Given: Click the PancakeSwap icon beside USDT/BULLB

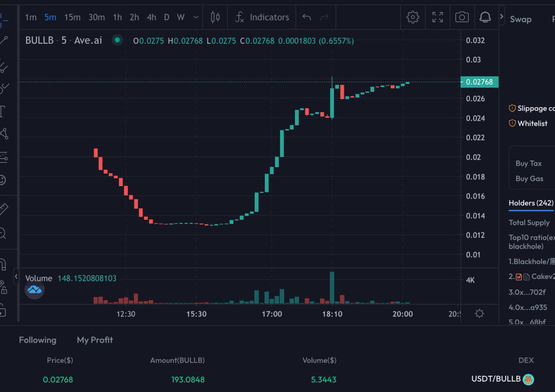Looking at the screenshot, I should [529, 380].
